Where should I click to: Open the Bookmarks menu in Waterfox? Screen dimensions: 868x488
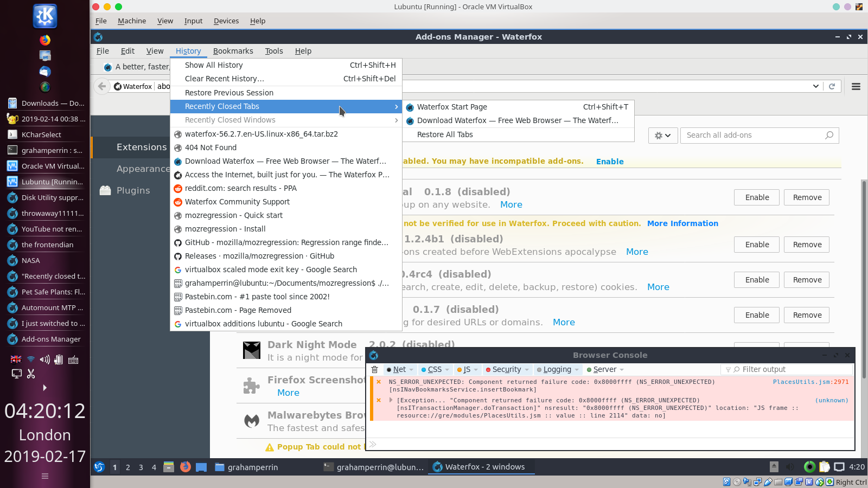pyautogui.click(x=233, y=51)
